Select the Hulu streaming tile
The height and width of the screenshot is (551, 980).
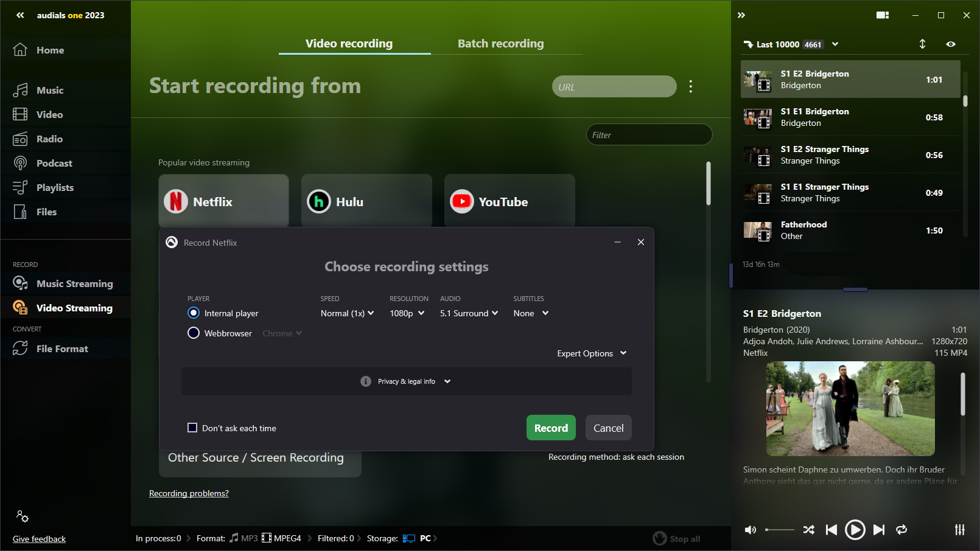(x=366, y=201)
